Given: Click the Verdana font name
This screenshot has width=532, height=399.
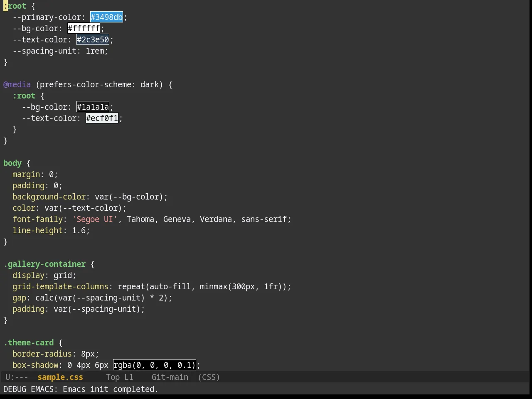Looking at the screenshot, I should click(216, 219).
